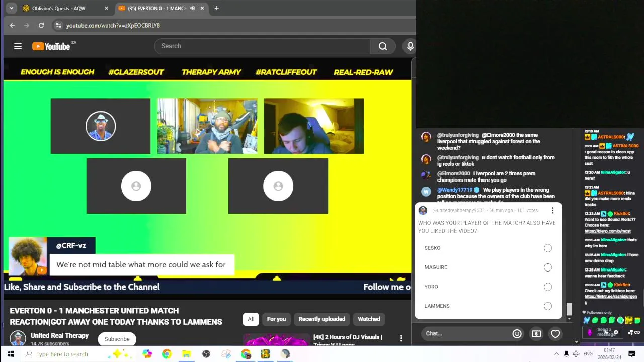Click @Wendy17719 commenter avatar
The height and width of the screenshot is (362, 644).
pos(426,192)
